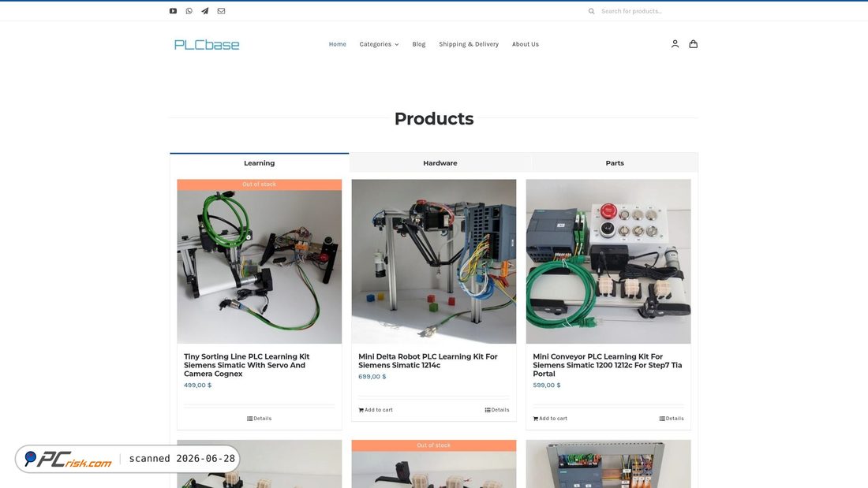Viewport: 868px width, 488px height.
Task: Click Out of stock badge on Tiny Sorting Line
Action: point(259,184)
